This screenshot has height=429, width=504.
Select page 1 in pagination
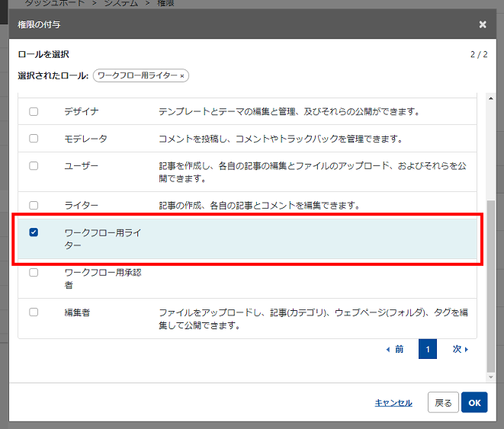(428, 349)
